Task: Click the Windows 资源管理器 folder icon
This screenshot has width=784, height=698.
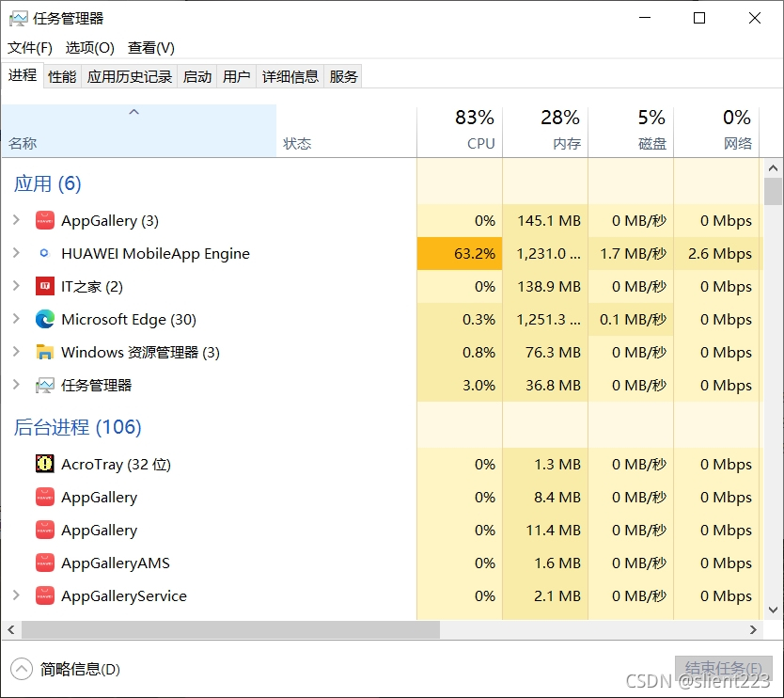Action: (45, 352)
